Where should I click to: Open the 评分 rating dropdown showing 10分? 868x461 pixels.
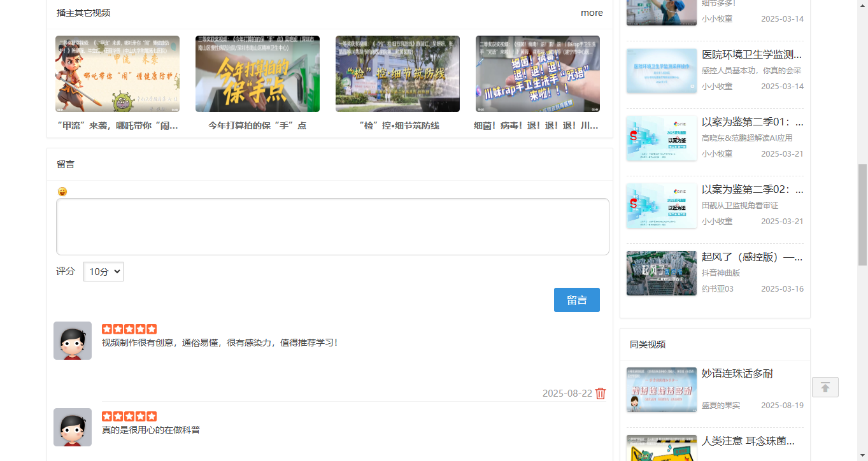(x=103, y=271)
